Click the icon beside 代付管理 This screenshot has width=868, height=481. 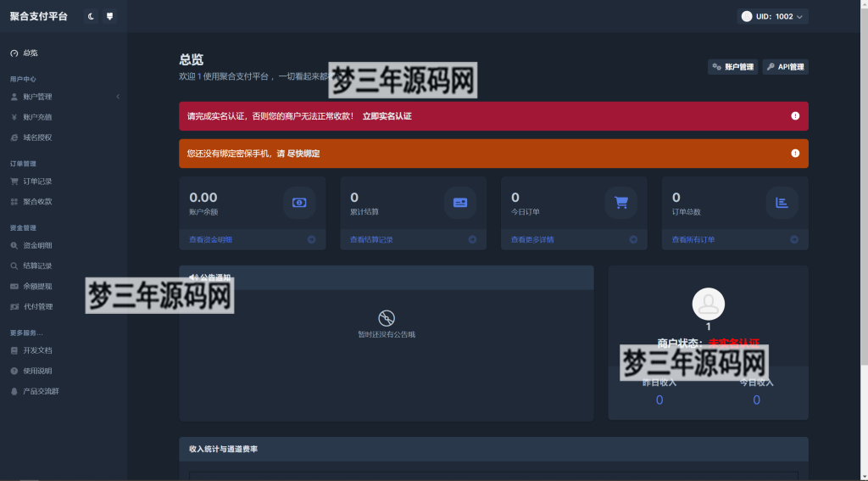[x=14, y=307]
